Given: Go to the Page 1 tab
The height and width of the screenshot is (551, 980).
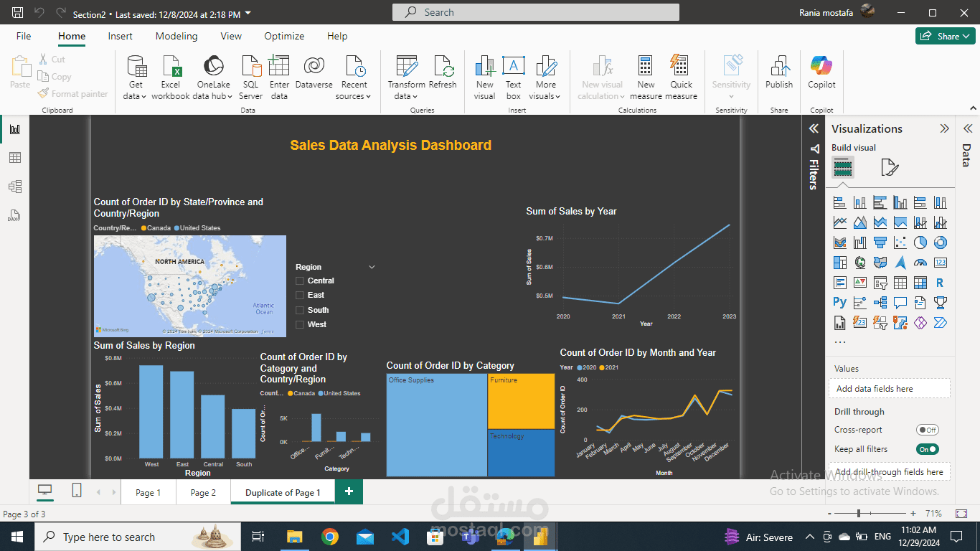Looking at the screenshot, I should (x=149, y=492).
